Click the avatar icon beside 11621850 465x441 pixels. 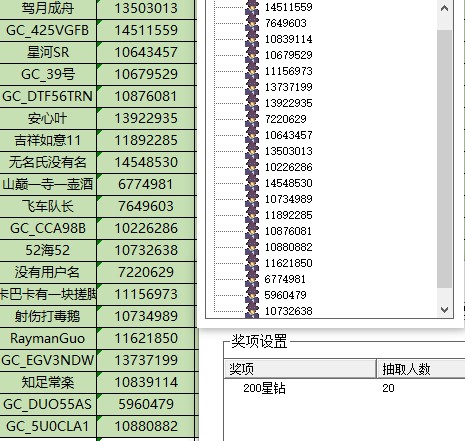252,263
